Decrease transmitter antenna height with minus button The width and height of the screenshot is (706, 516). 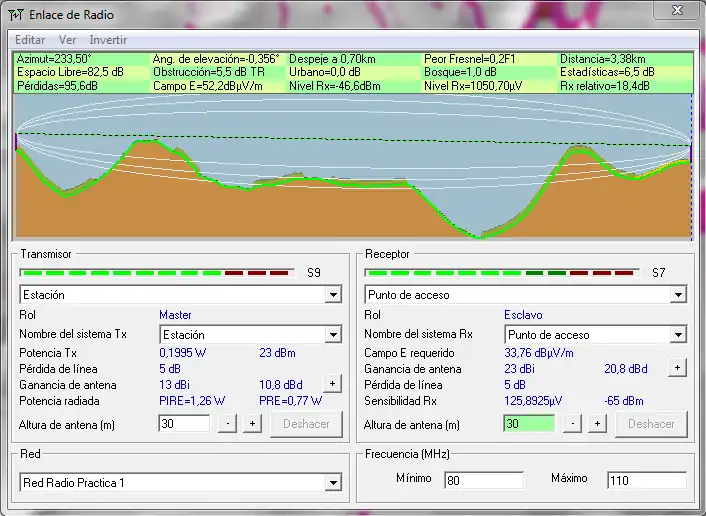[x=228, y=424]
